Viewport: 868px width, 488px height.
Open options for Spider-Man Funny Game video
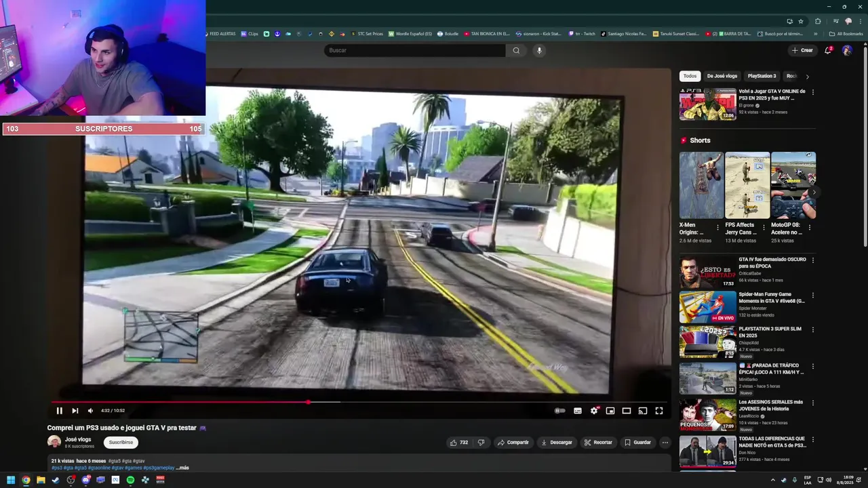click(x=813, y=296)
